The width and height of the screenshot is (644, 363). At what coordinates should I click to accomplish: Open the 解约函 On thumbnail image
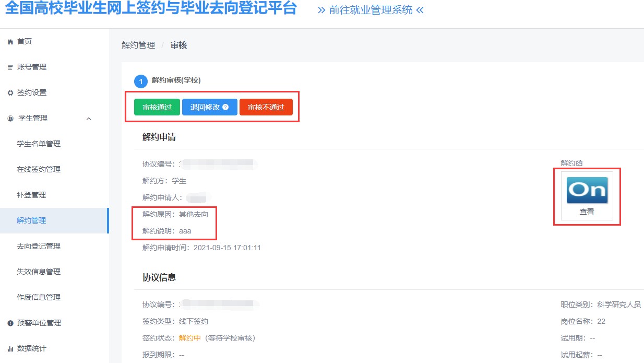point(587,190)
